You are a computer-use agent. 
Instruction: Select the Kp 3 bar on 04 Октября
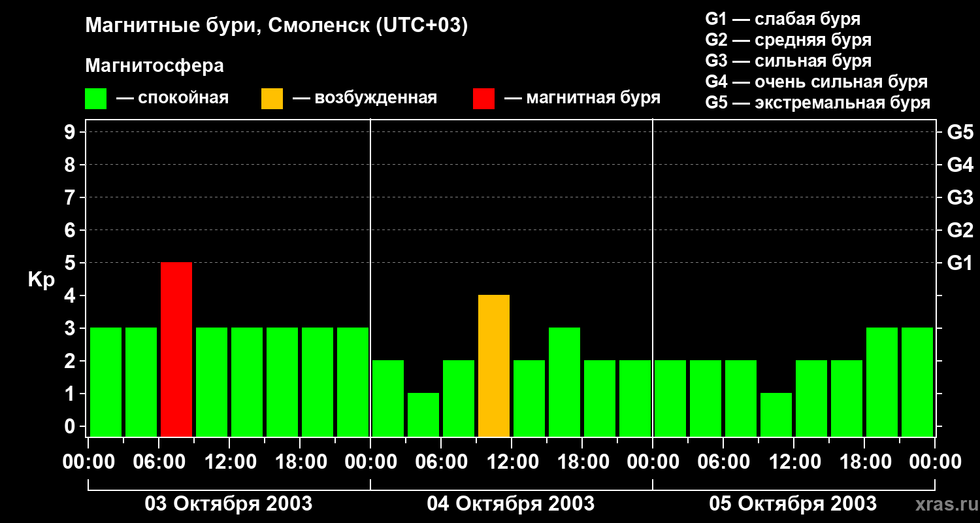tap(564, 382)
